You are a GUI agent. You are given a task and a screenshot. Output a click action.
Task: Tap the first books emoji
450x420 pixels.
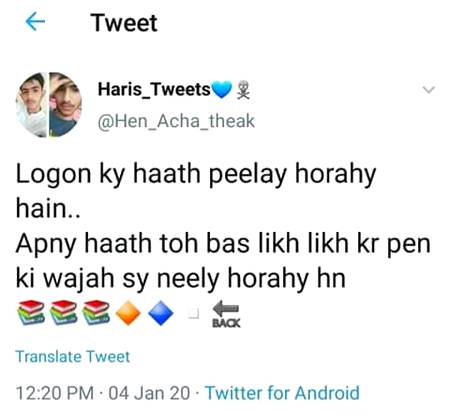tap(31, 312)
